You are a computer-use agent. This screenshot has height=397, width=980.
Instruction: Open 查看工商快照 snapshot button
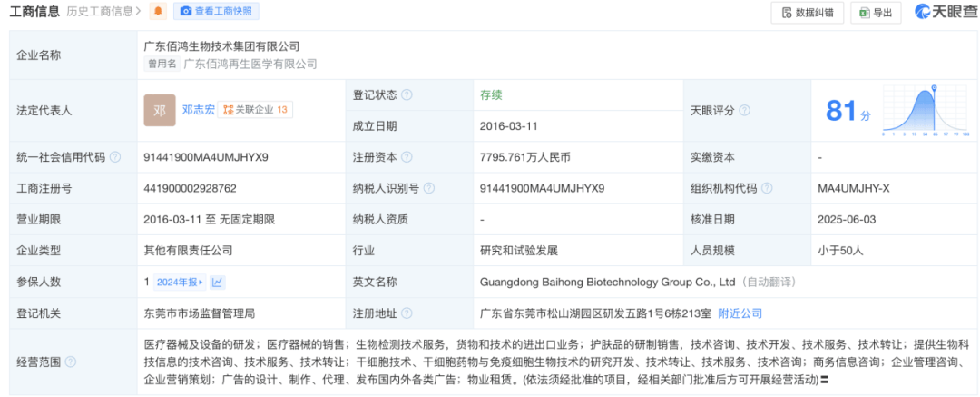pos(216,12)
